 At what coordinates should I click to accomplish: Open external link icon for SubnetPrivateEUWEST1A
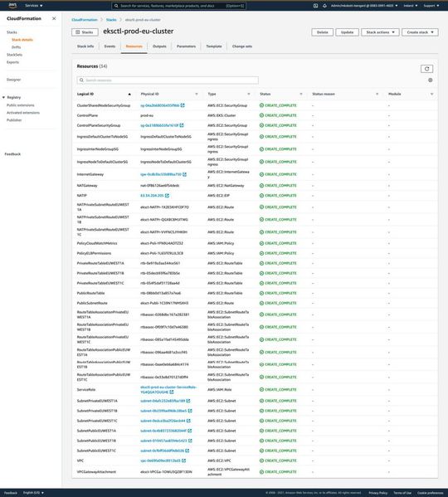188,401
